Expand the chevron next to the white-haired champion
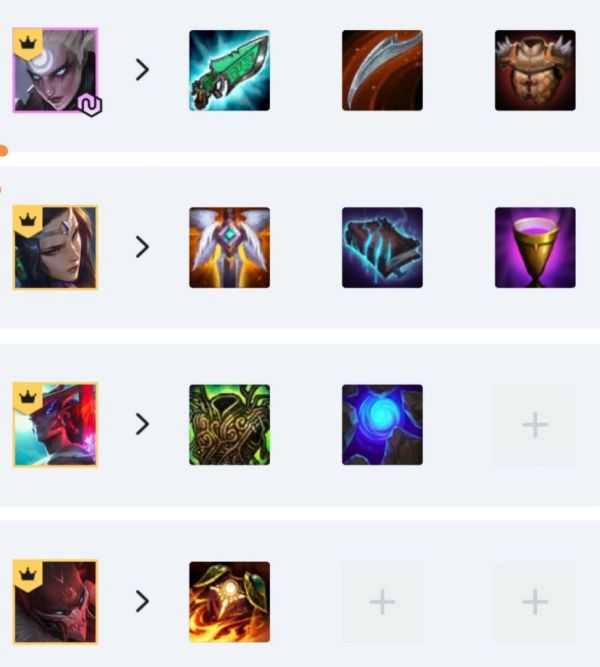 pos(142,70)
